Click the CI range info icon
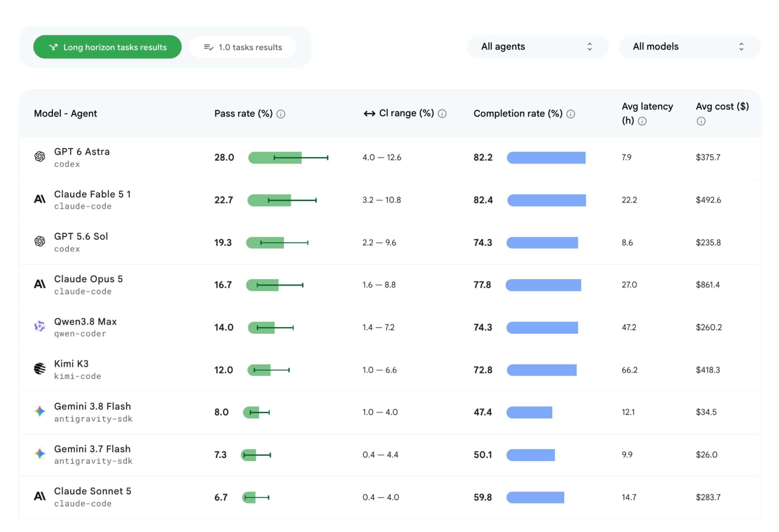779x532 pixels. click(x=442, y=114)
